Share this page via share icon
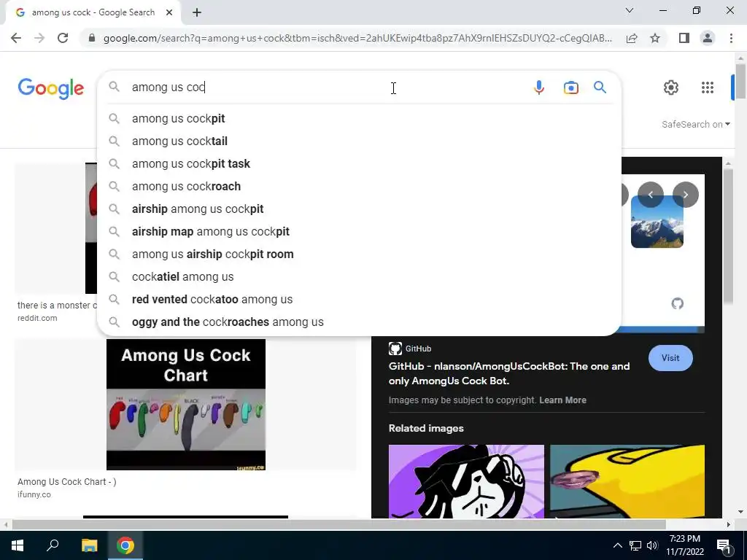 (x=632, y=38)
